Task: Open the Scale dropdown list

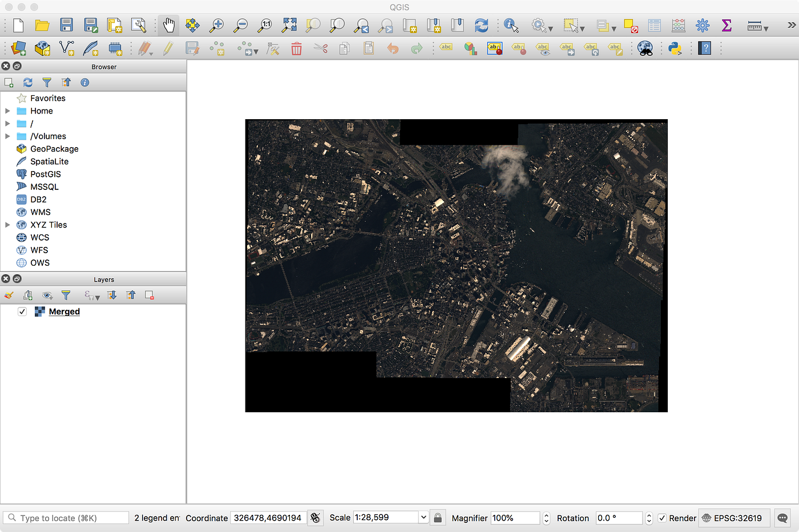Action: coord(423,518)
